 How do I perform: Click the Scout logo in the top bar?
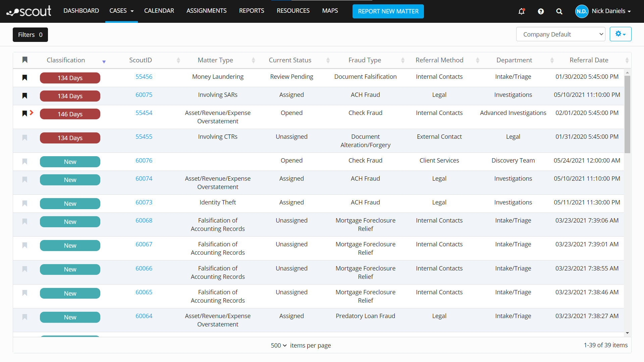29,11
